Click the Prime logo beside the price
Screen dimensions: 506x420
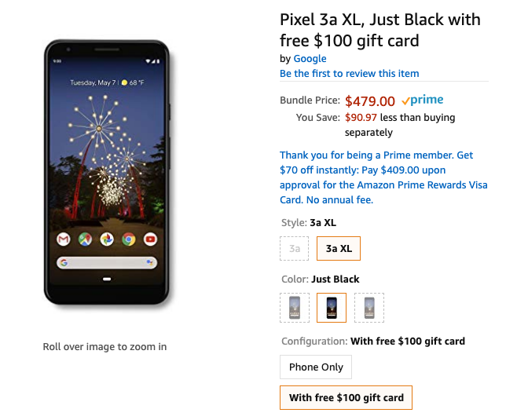point(422,100)
